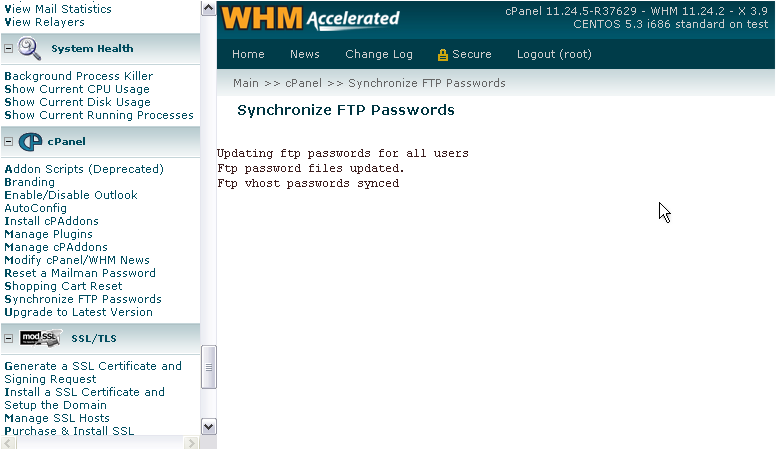
Task: Click sidebar scroll down arrow
Action: point(209,427)
